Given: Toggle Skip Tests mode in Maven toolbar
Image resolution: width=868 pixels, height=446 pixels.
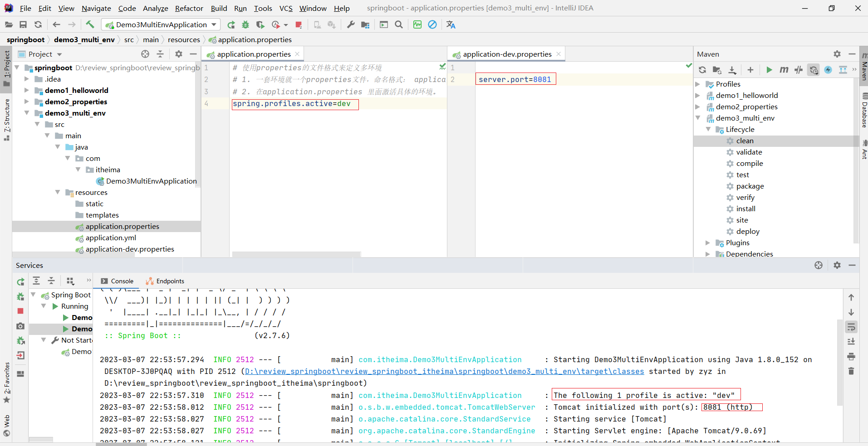Looking at the screenshot, I should tap(828, 70).
